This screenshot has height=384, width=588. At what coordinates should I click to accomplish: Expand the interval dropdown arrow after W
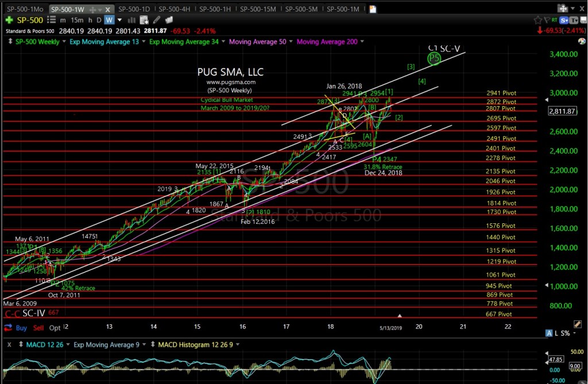(x=119, y=20)
